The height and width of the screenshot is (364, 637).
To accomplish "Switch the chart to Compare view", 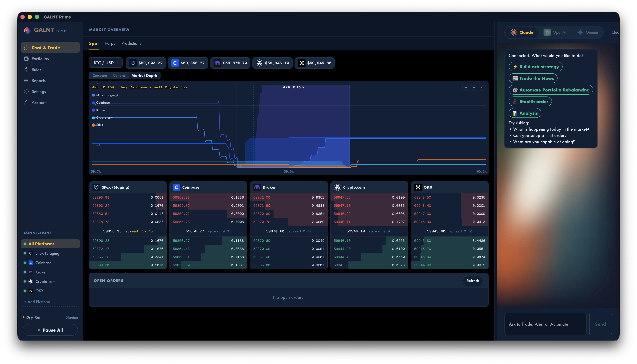I will pyautogui.click(x=100, y=75).
